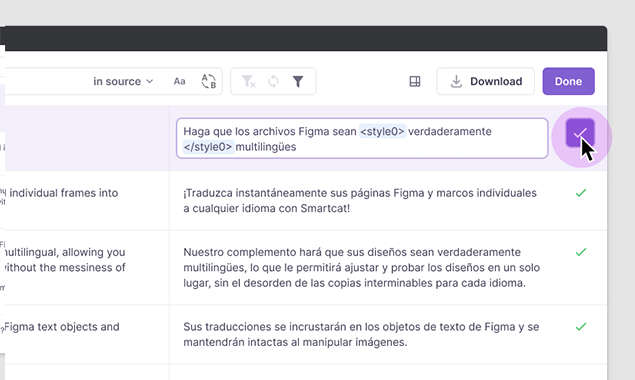Screen dimensions: 635x380
Task: Toggle the panel layout icon
Action: click(415, 81)
